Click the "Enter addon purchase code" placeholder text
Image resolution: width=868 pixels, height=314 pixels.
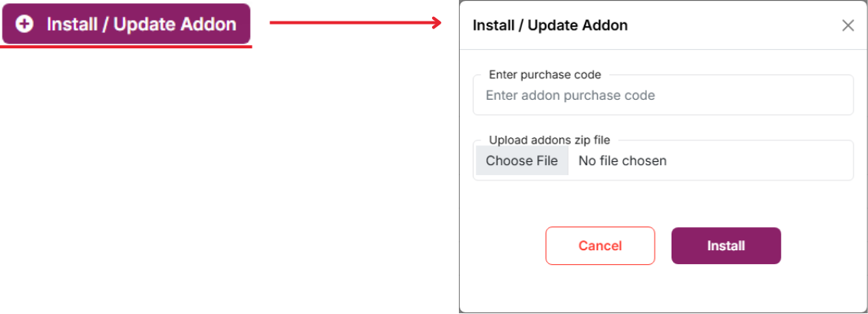(x=570, y=96)
